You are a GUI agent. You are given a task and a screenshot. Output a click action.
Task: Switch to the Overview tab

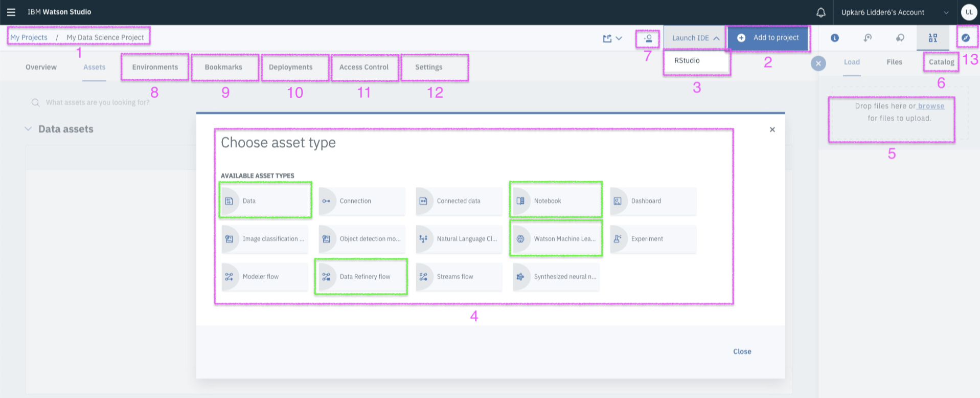click(41, 67)
